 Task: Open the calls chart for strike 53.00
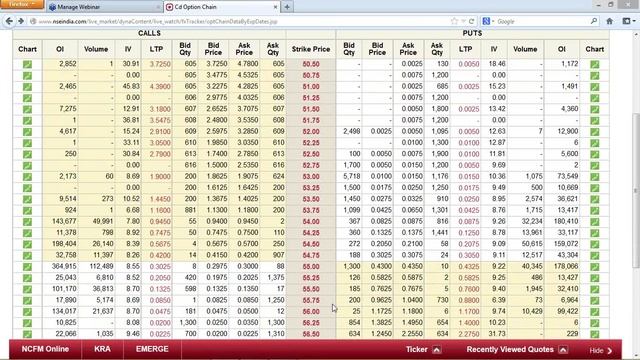point(27,176)
